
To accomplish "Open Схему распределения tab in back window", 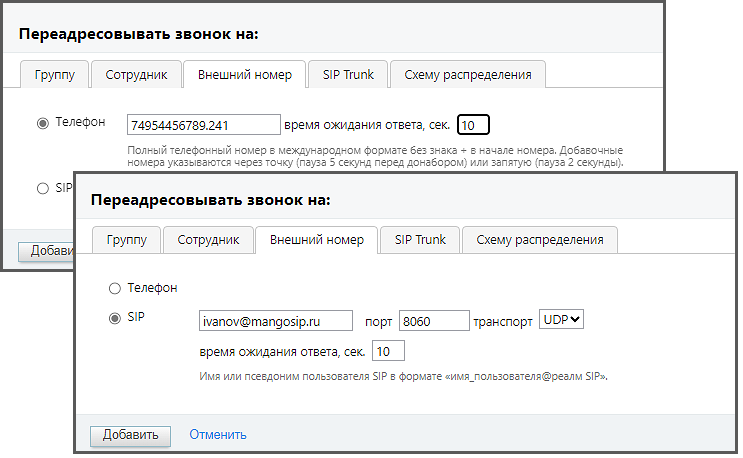I will tap(468, 74).
